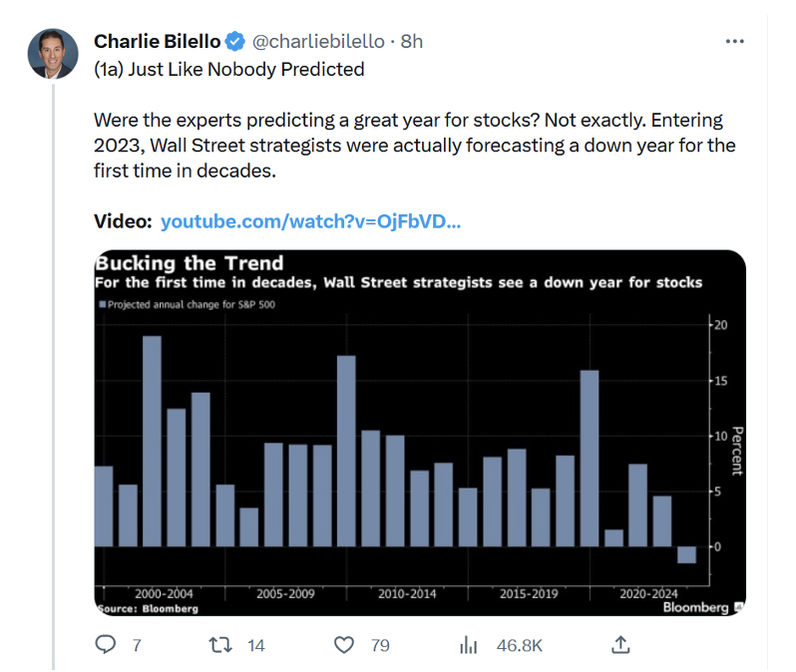Click the retweet count 14
The width and height of the screenshot is (796, 672).
click(256, 646)
